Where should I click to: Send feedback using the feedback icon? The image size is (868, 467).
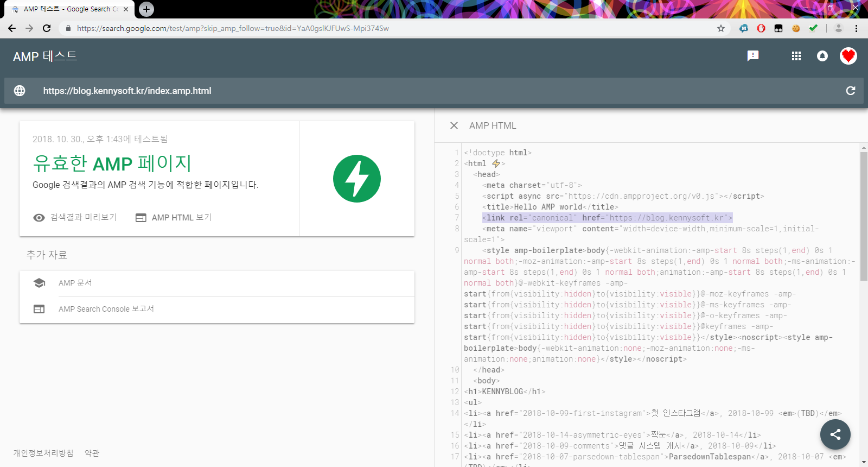click(x=753, y=56)
